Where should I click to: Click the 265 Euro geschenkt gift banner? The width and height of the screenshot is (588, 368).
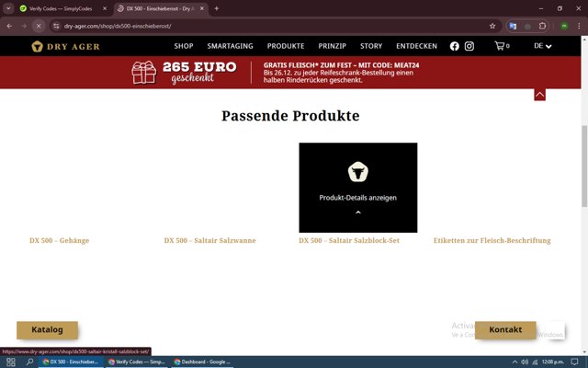coord(184,73)
